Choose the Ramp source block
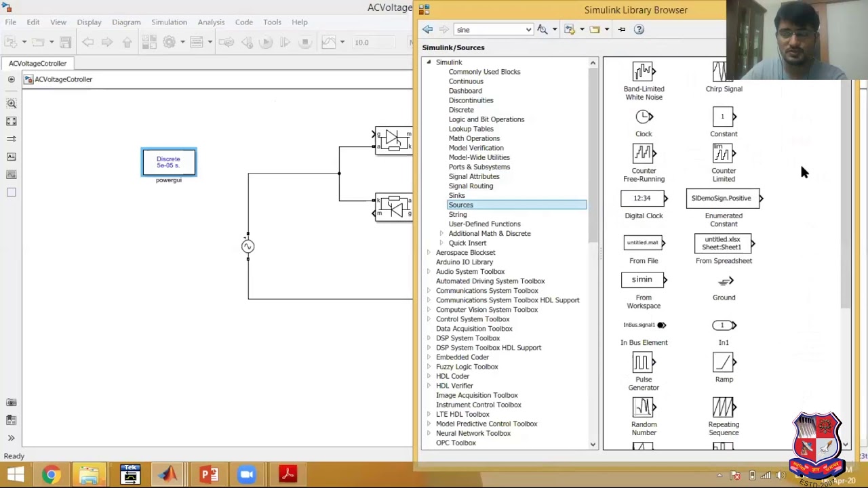868x488 pixels. [723, 363]
